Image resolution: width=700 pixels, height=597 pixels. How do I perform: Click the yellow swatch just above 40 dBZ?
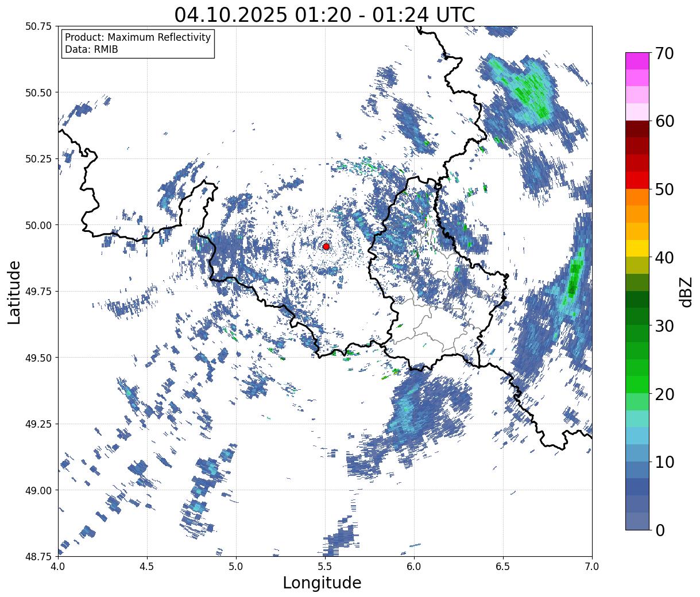coord(637,249)
